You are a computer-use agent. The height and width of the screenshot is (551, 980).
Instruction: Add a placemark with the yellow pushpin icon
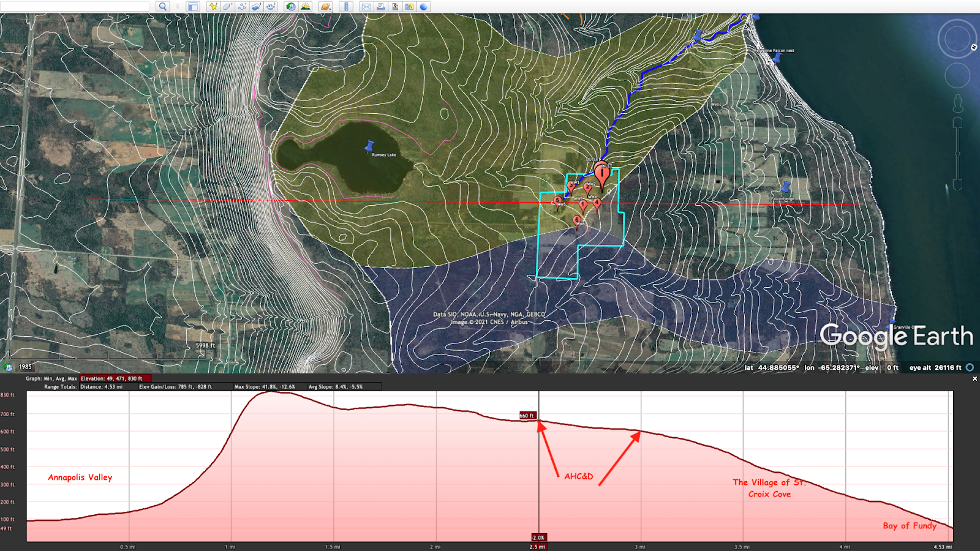pyautogui.click(x=213, y=7)
